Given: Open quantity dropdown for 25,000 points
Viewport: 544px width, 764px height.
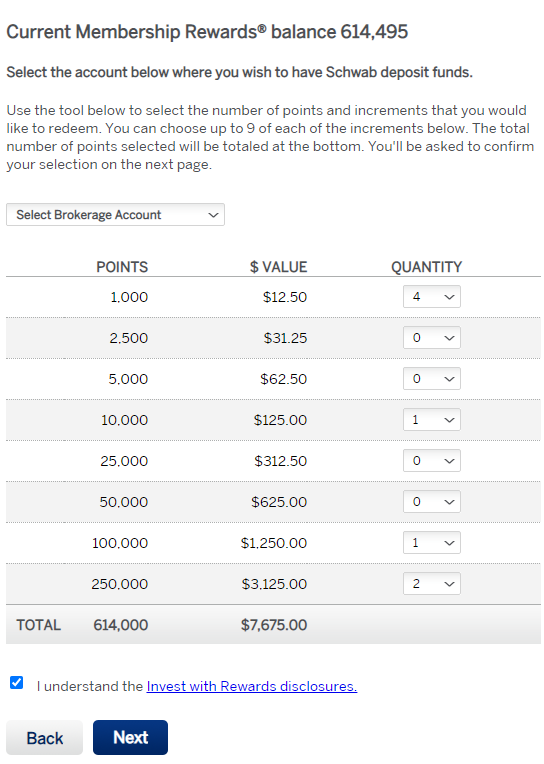Looking at the screenshot, I should 431,460.
